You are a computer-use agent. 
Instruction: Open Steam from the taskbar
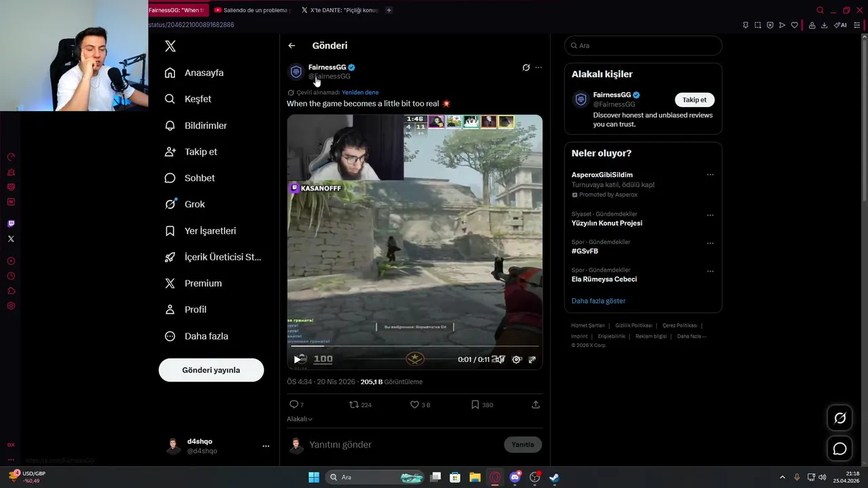(554, 477)
